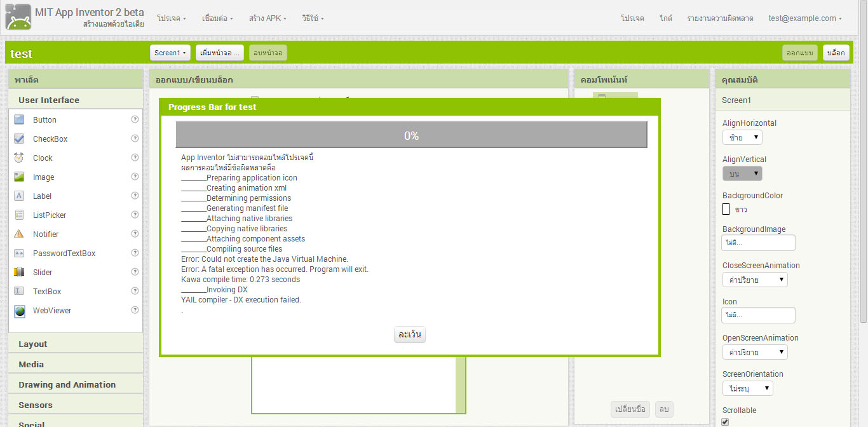
Task: Click the App Inventor Android logo
Action: click(18, 17)
